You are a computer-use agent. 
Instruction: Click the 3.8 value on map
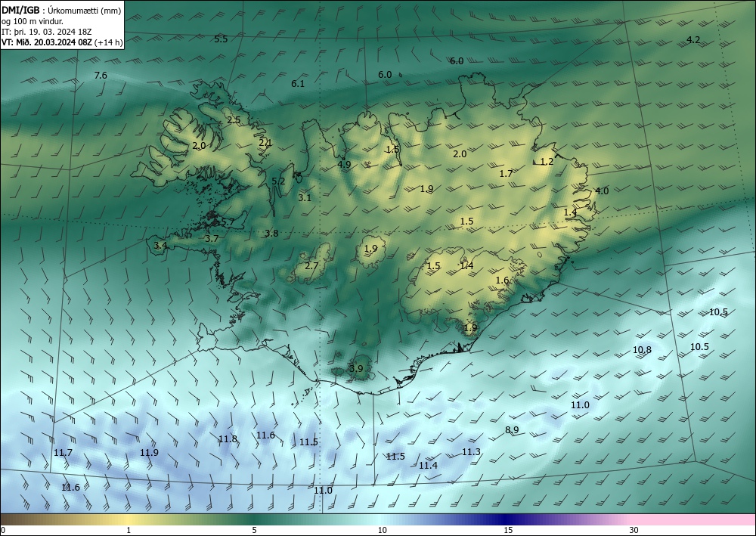pos(271,234)
